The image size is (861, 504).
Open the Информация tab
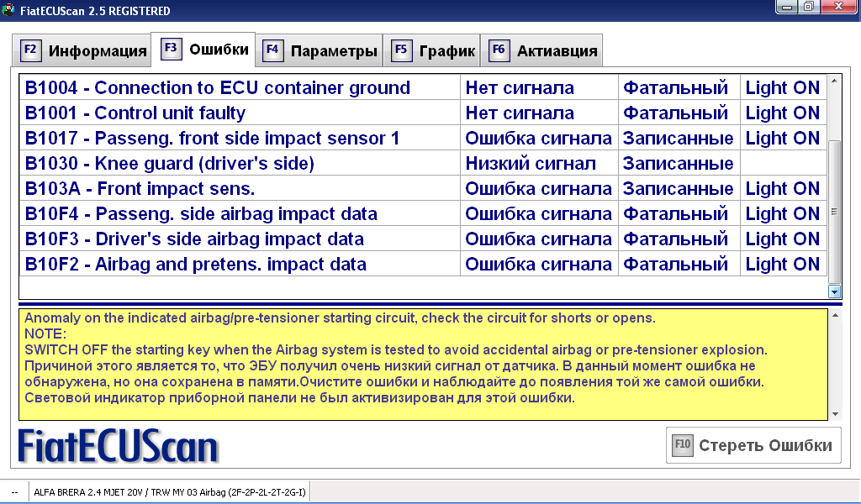pos(82,51)
